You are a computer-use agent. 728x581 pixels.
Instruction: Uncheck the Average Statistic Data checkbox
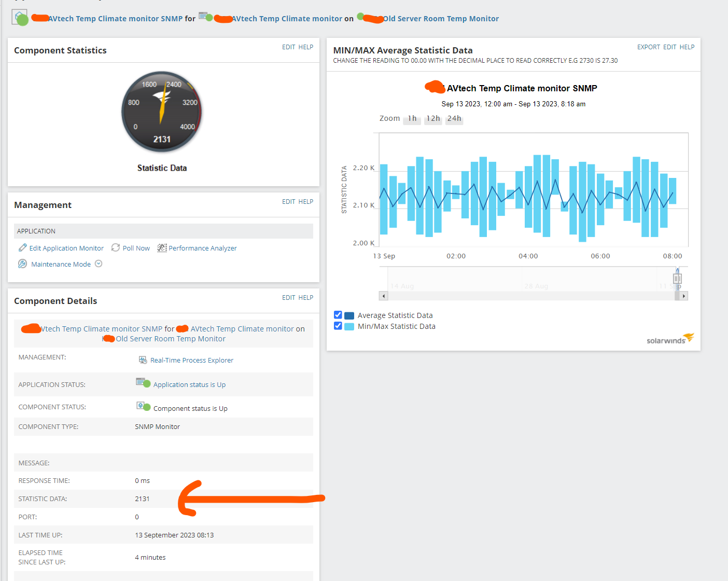(x=338, y=315)
